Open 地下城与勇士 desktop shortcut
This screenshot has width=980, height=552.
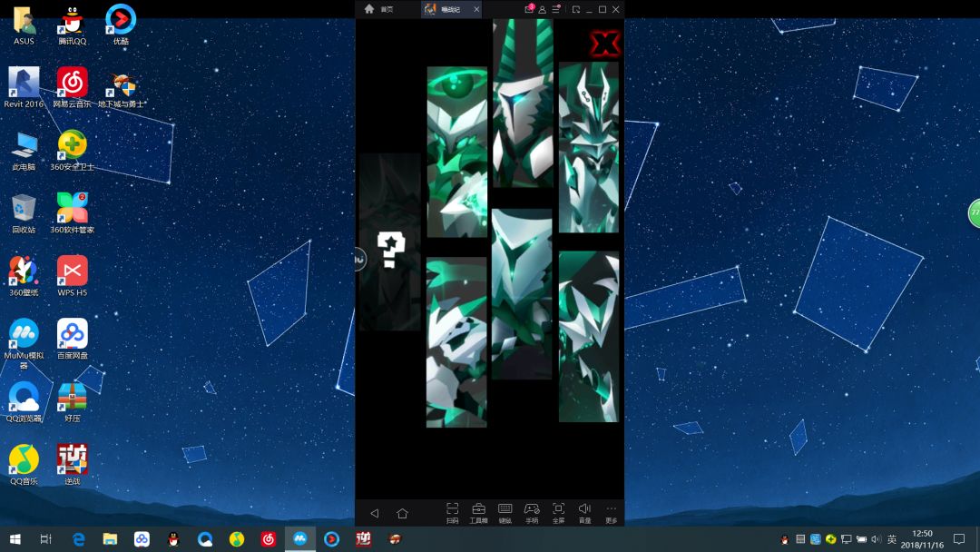click(121, 90)
